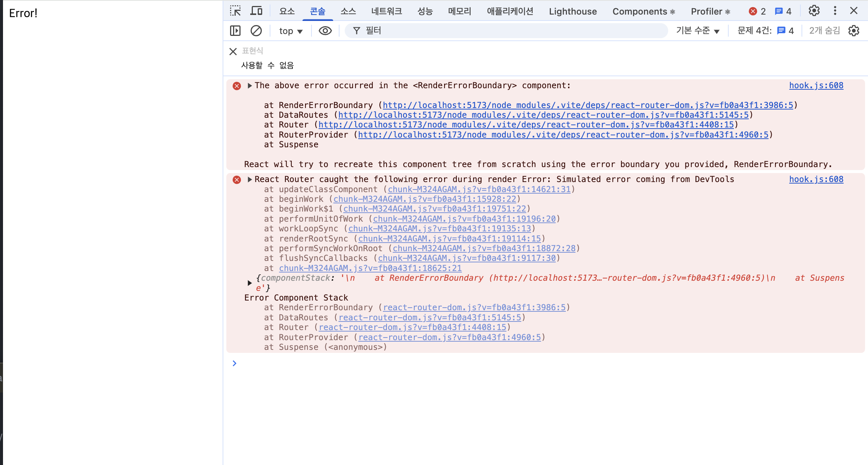The image size is (868, 465).
Task: Switch to the Lighthouse tab
Action: pyautogui.click(x=573, y=11)
